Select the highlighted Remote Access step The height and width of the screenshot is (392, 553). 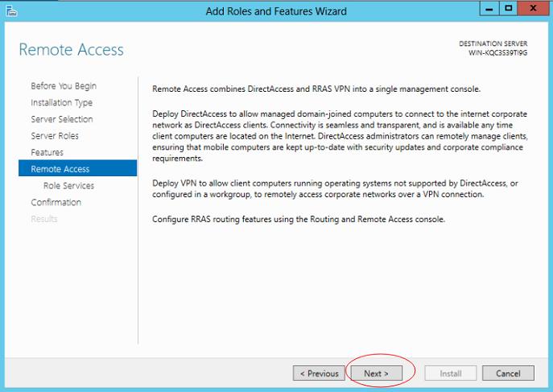point(60,169)
